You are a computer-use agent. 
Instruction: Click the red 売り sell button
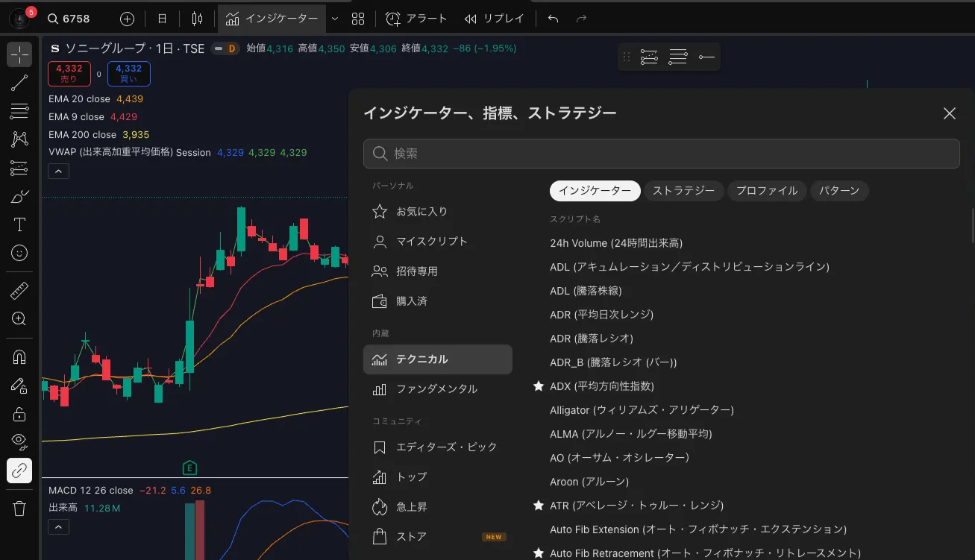(x=69, y=74)
